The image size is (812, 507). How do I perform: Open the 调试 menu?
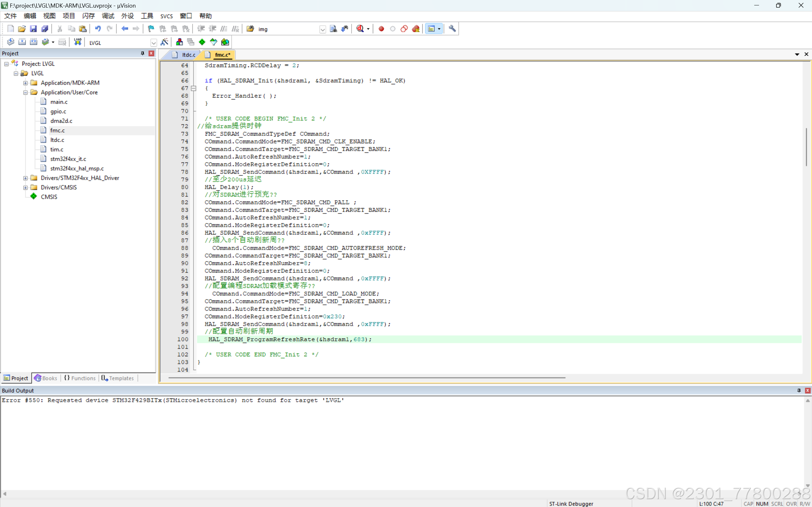[108, 16]
